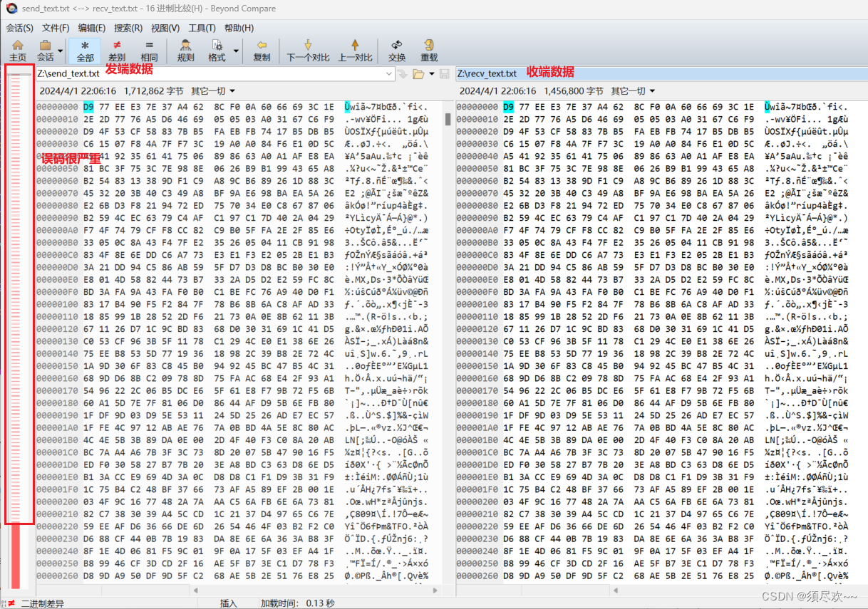
Task: Expand the arrow next to the left browse folder
Action: (x=430, y=74)
